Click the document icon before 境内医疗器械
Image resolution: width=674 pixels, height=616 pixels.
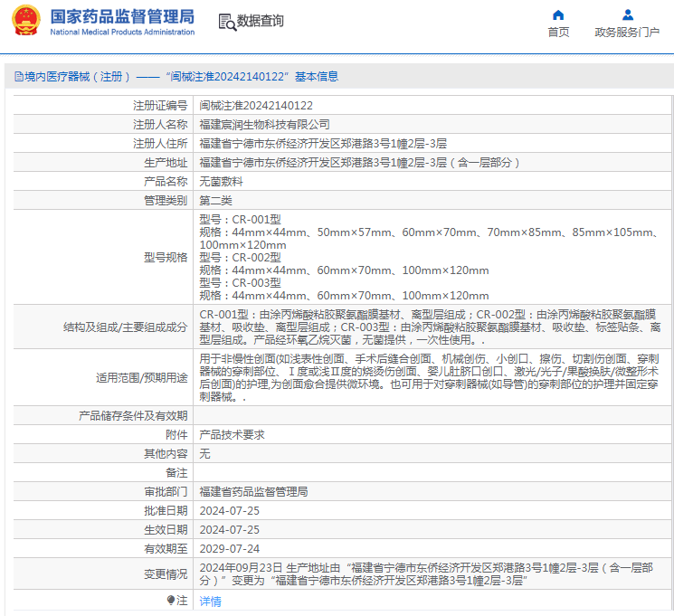pos(18,77)
